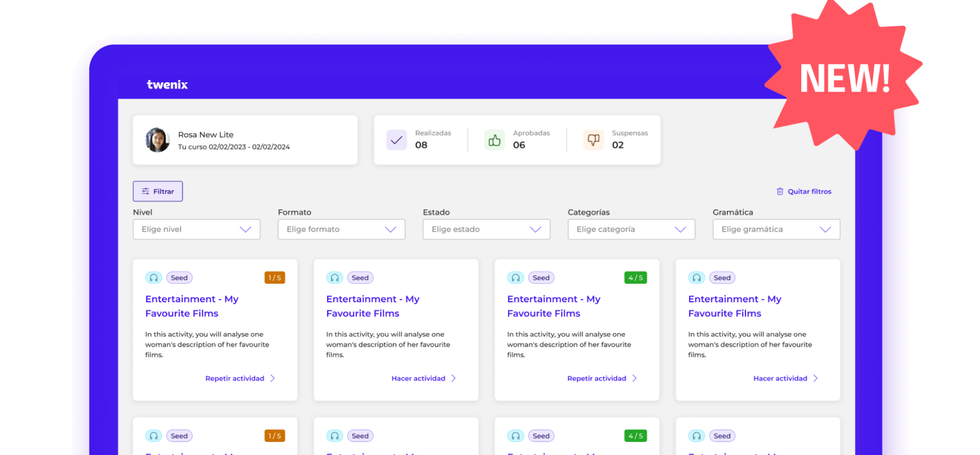980x455 pixels.
Task: Toggle the Filtrar filter button
Action: click(x=158, y=191)
